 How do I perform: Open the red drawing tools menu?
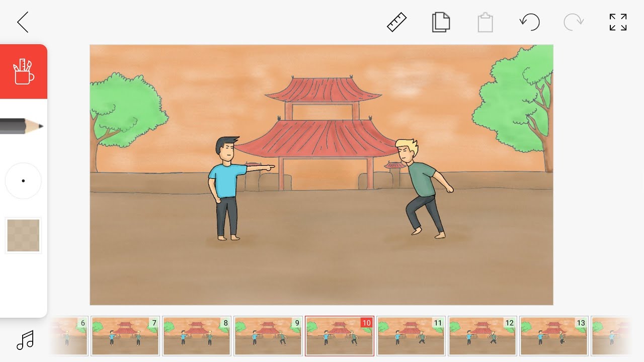click(x=24, y=71)
